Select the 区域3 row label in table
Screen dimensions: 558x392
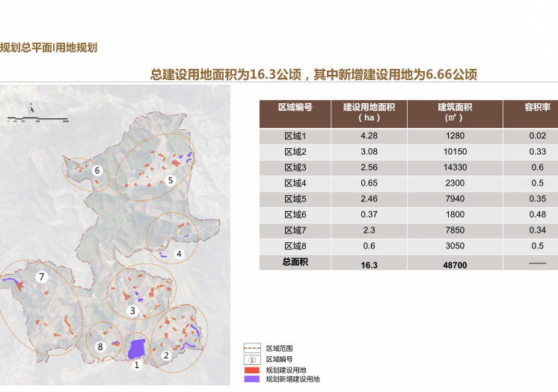click(x=295, y=168)
